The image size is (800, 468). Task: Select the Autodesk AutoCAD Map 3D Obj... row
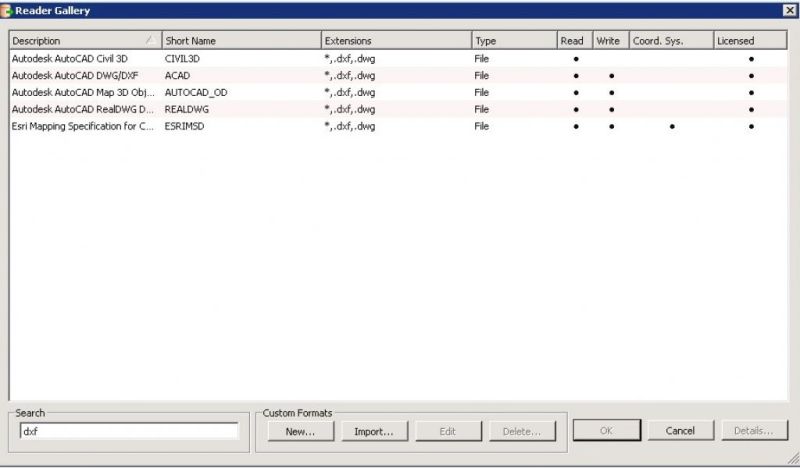click(x=398, y=92)
